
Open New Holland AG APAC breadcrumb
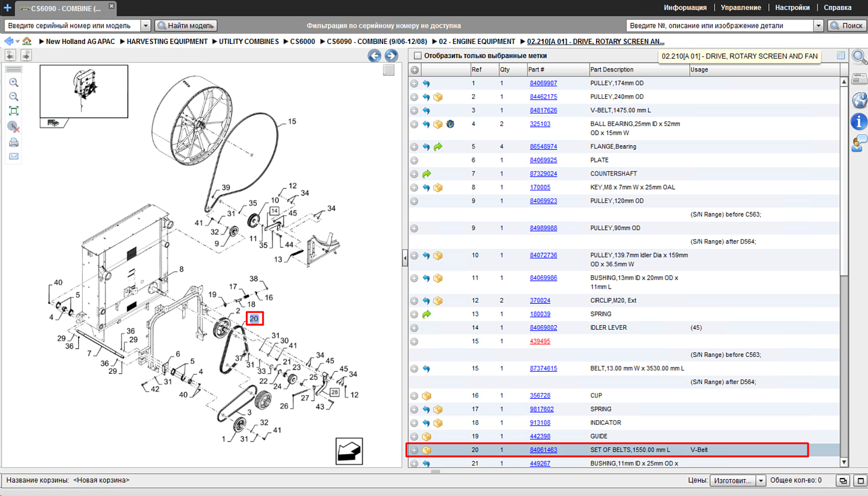(x=80, y=42)
